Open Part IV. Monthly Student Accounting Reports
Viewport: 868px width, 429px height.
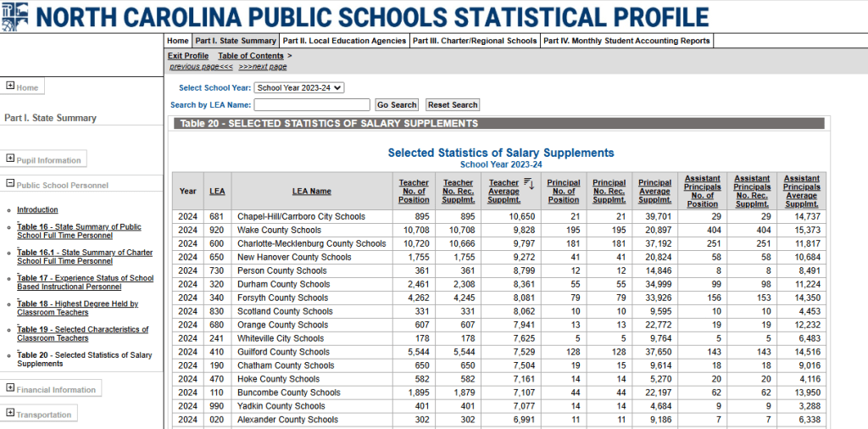(x=626, y=41)
